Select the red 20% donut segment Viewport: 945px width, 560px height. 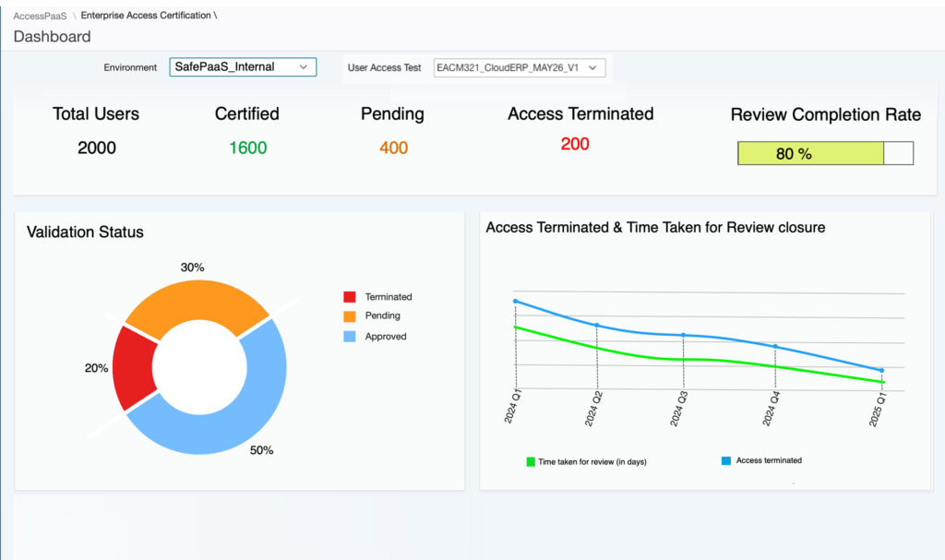(132, 367)
